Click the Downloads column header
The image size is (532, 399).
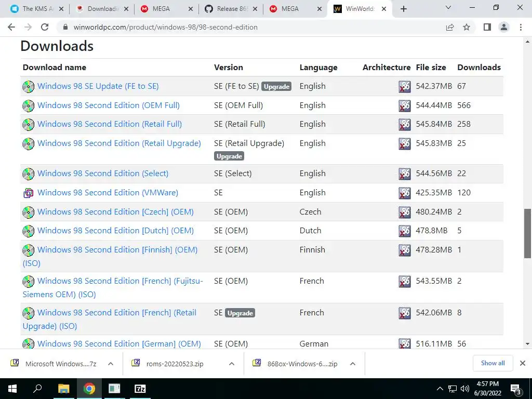point(478,68)
